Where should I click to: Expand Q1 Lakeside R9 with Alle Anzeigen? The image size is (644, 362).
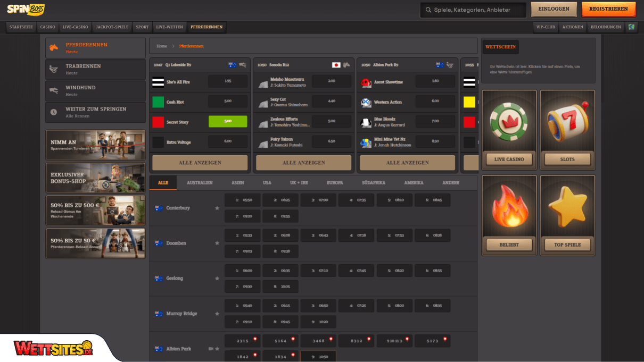pyautogui.click(x=200, y=163)
